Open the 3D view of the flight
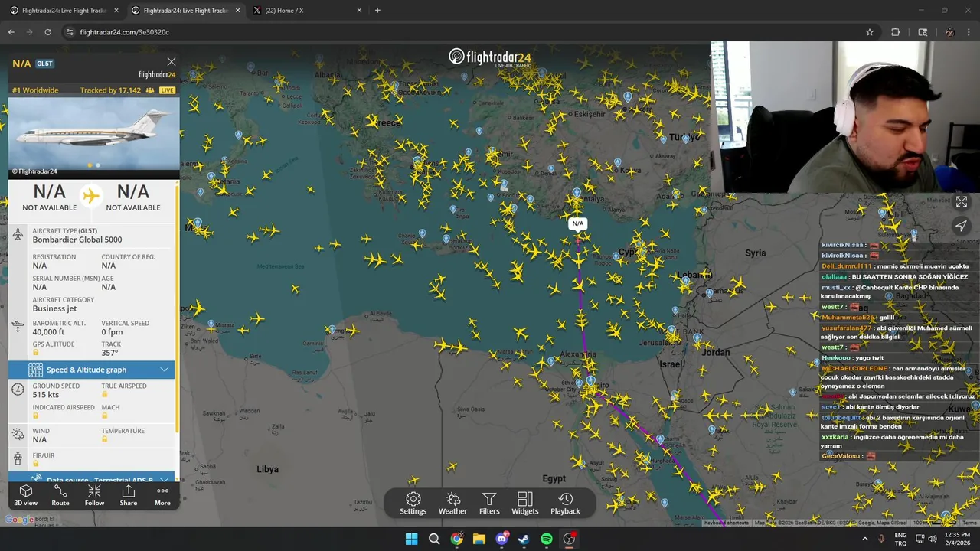 coord(25,495)
